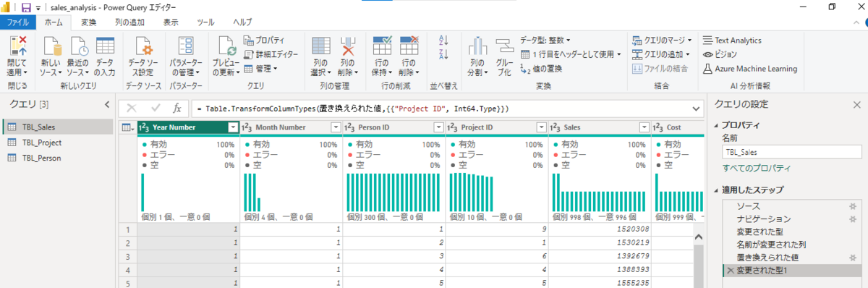Select the 名前が変更された列 applied step
The width and height of the screenshot is (868, 288).
[792, 245]
